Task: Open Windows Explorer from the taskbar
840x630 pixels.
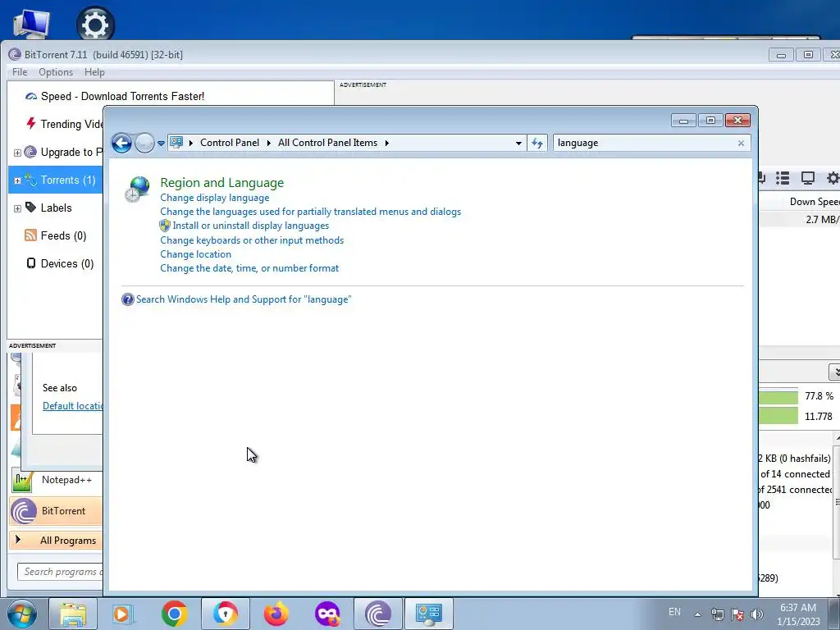Action: (73, 614)
